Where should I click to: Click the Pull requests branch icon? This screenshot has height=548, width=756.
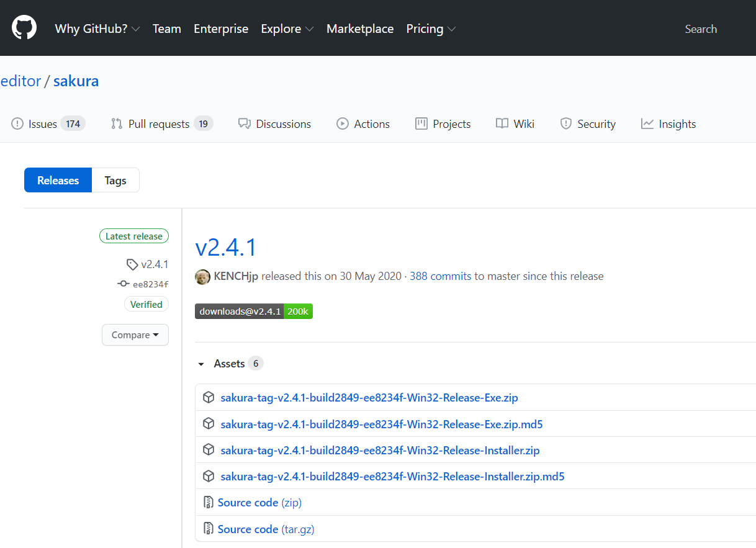[117, 124]
